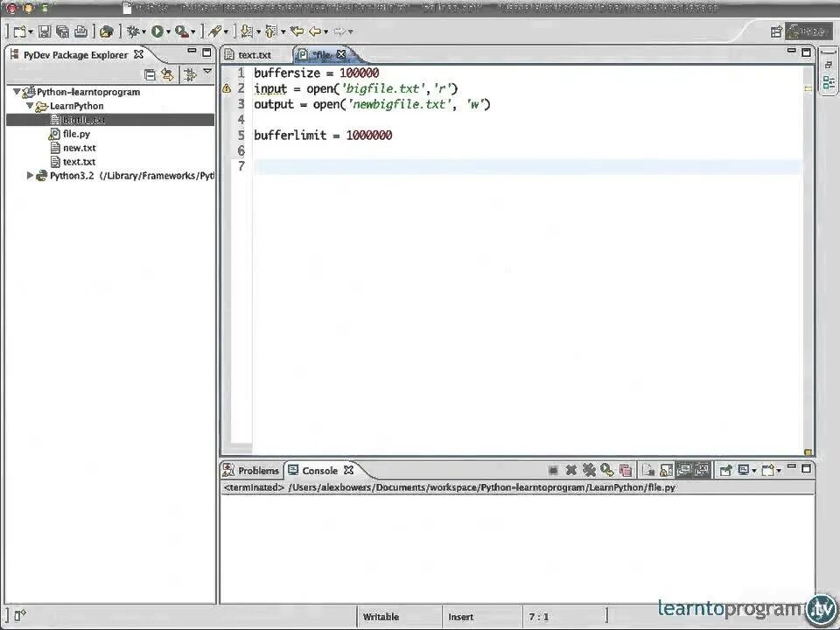
Task: Click the New file toolbar icon
Action: (x=19, y=31)
